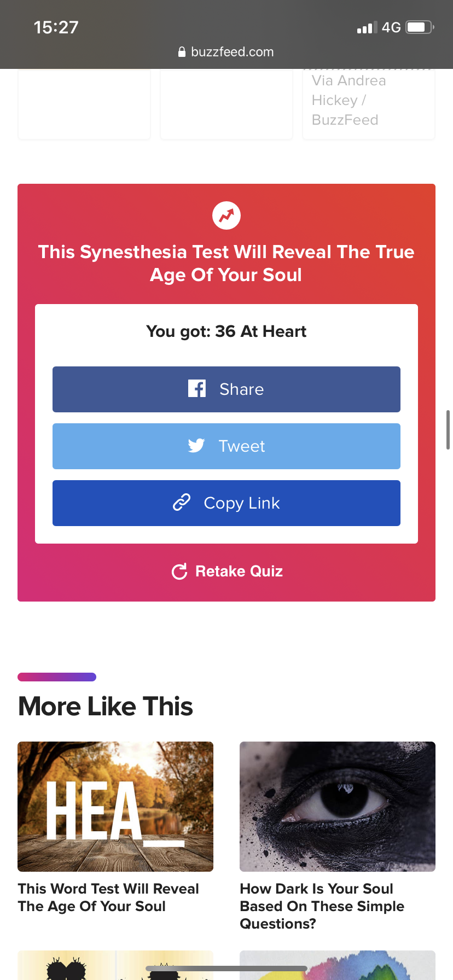This screenshot has height=980, width=453.
Task: Select the Via Andrea Hickey answer card
Action: pos(369,104)
